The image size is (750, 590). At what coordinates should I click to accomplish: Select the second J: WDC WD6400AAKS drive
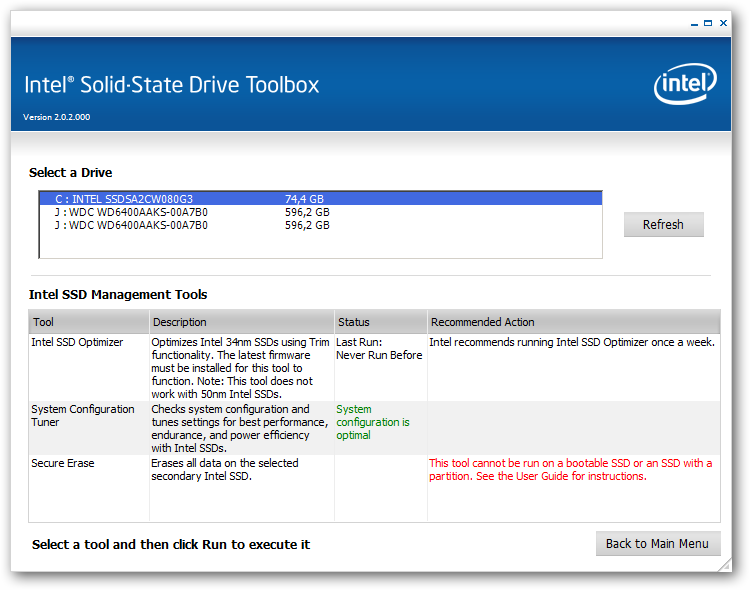click(x=320, y=225)
